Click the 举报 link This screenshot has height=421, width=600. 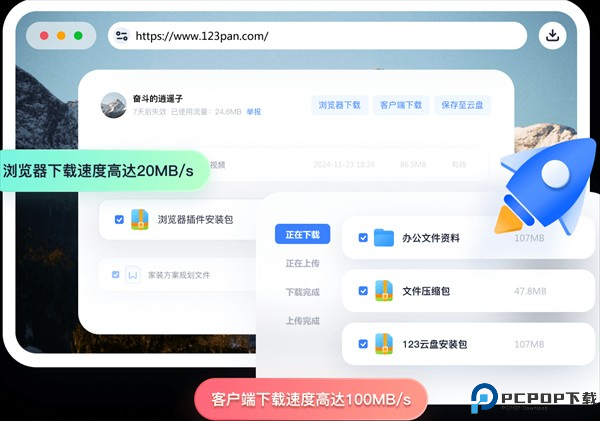pos(254,112)
